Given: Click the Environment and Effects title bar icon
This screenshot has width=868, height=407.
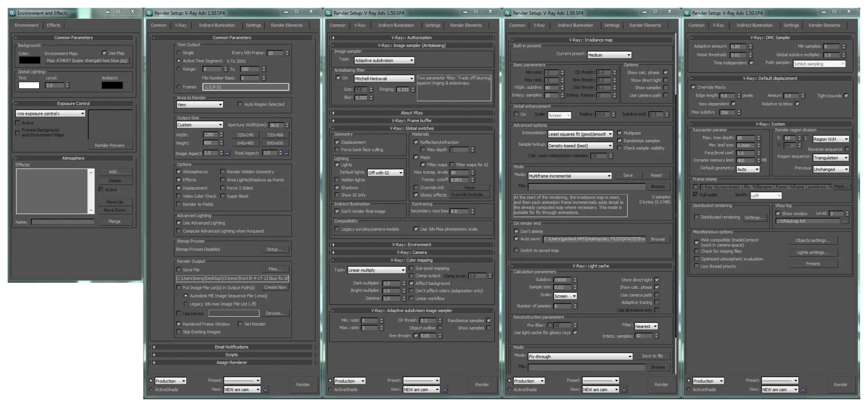Looking at the screenshot, I should pyautogui.click(x=12, y=13).
